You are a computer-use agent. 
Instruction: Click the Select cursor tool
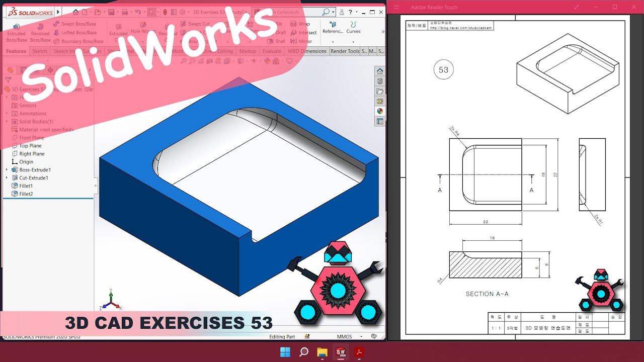[x=151, y=12]
